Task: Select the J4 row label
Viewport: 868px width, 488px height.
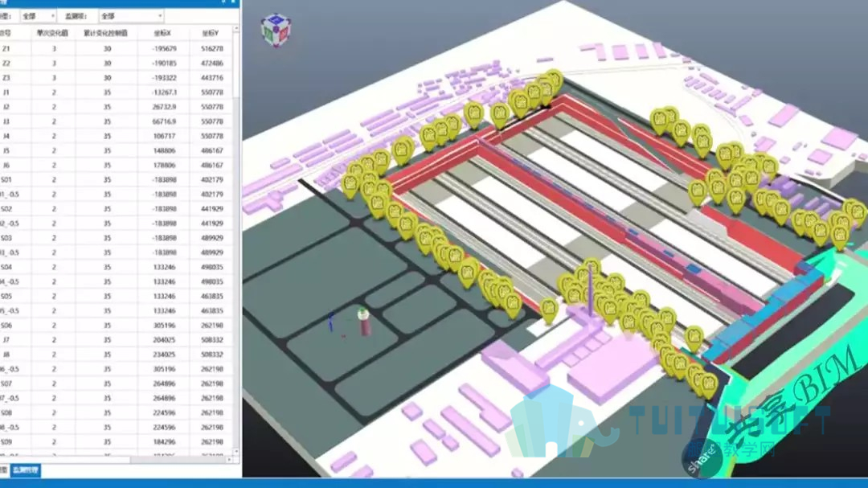Action: (x=6, y=136)
